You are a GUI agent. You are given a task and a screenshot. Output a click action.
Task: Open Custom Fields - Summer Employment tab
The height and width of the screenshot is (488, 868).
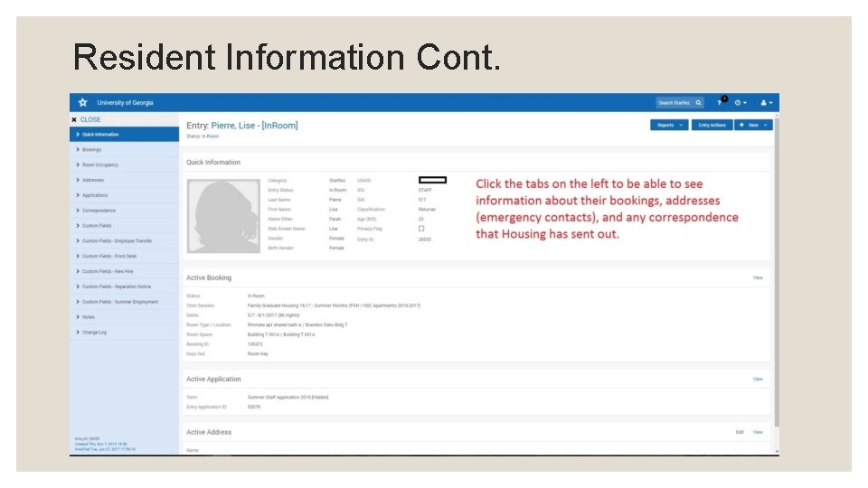point(124,302)
